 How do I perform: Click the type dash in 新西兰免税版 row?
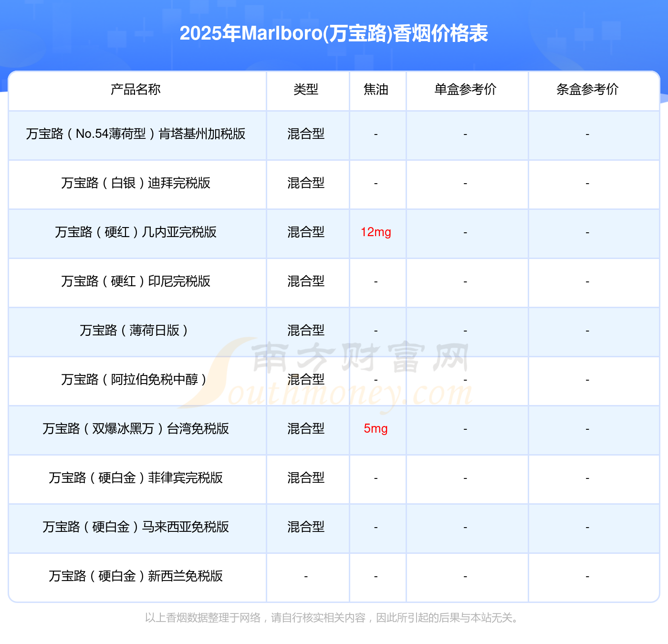pyautogui.click(x=306, y=577)
